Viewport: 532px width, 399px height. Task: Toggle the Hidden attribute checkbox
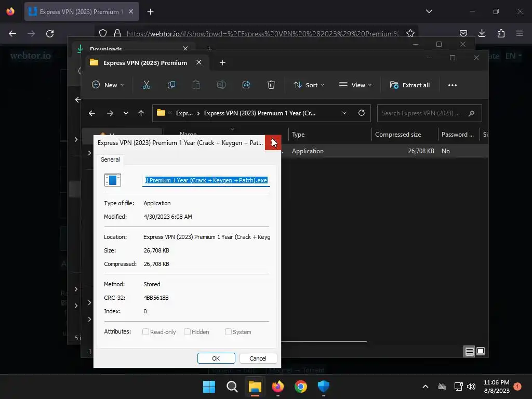(187, 332)
